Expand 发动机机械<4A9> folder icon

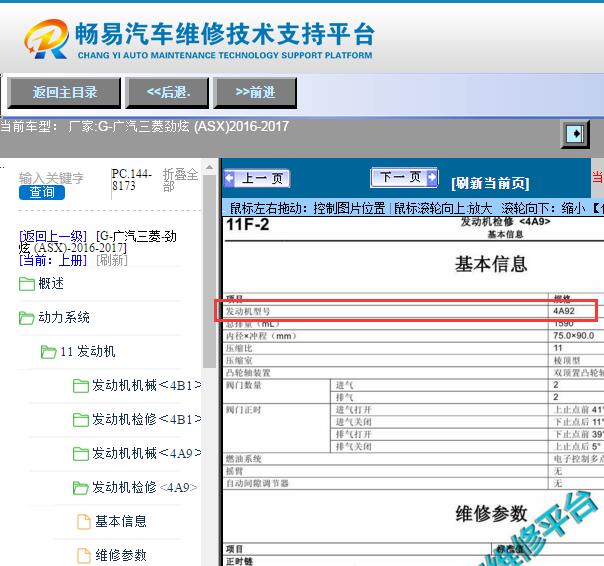click(81, 453)
